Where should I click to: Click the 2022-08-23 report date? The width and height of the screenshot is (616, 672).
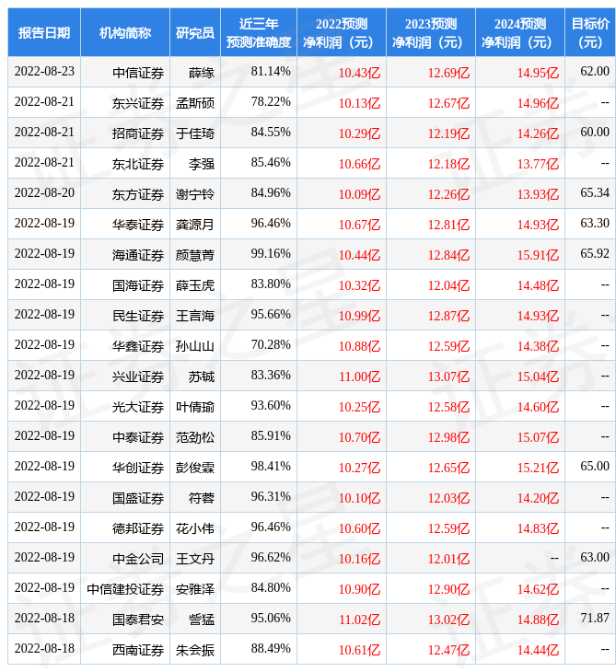tap(44, 71)
